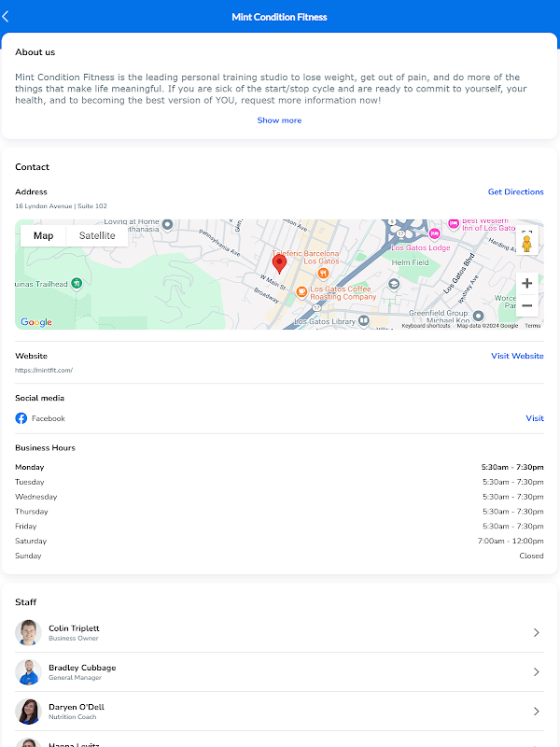Click Bradley Cubbage name
The image size is (560, 747).
(x=82, y=668)
